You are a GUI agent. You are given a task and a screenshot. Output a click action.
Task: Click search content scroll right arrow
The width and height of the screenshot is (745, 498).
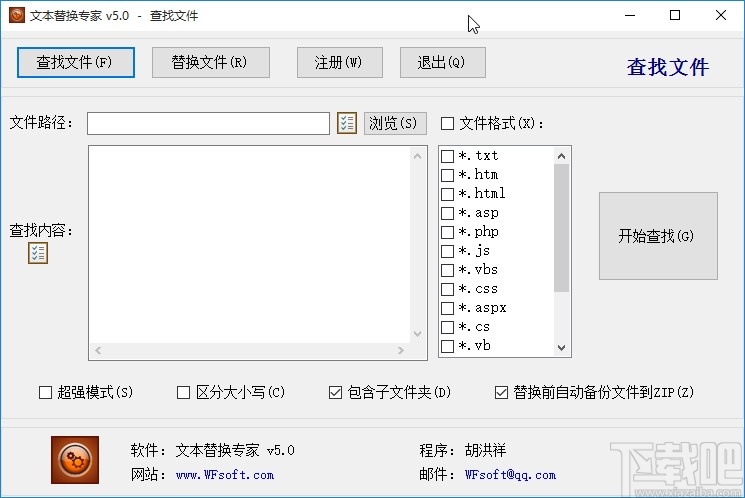(401, 350)
